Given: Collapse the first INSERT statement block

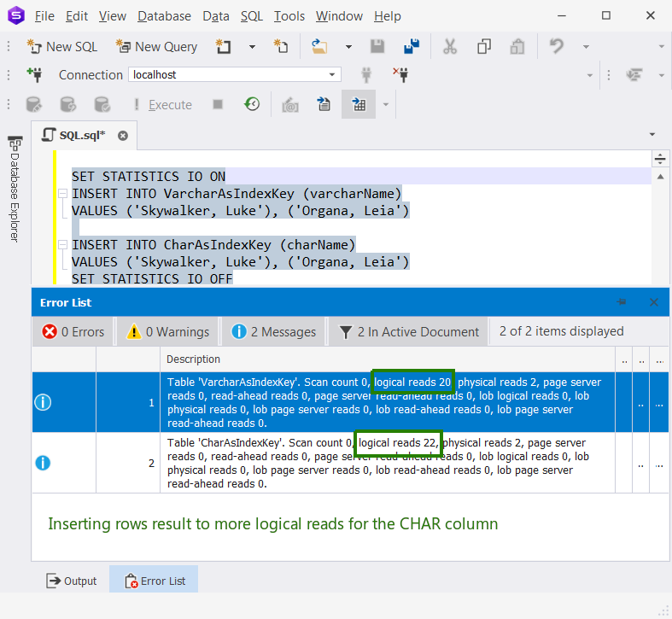Looking at the screenshot, I should pos(62,194).
